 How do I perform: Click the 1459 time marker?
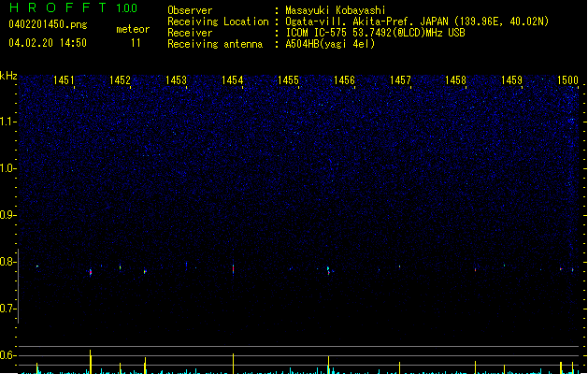pos(511,81)
